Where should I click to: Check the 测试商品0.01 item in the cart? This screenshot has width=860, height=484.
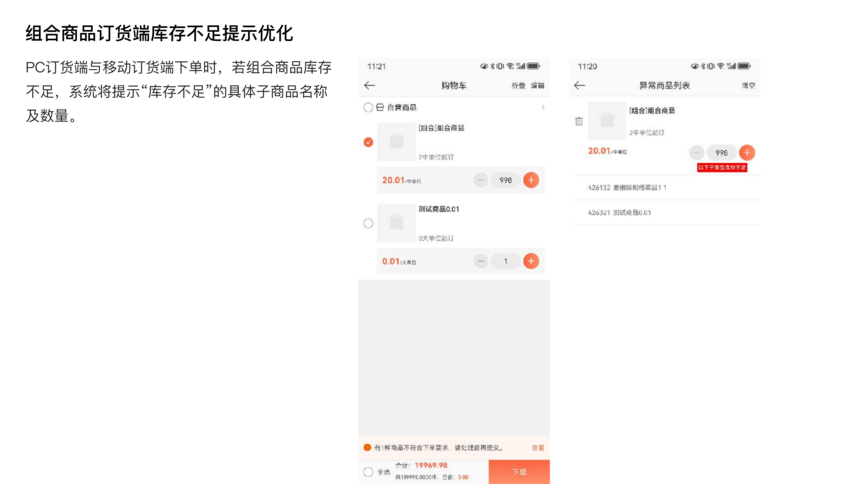(x=368, y=223)
